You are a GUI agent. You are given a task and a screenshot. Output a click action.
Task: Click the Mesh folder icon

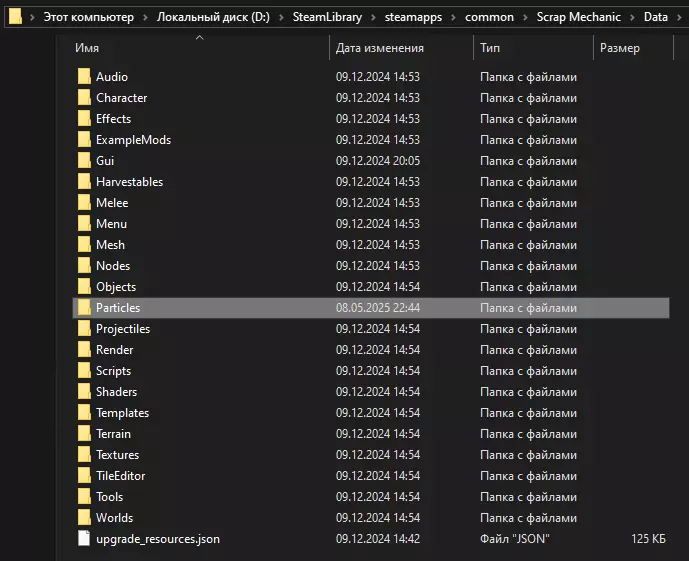(84, 245)
